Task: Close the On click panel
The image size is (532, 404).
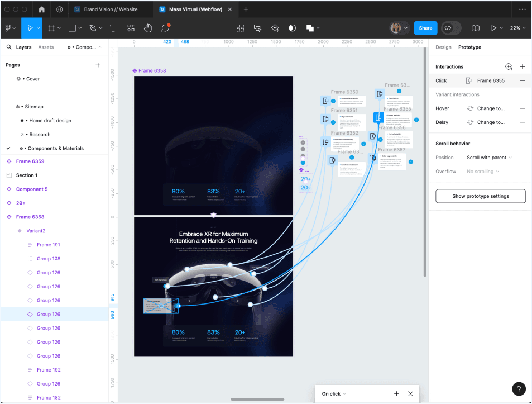Action: coord(410,393)
